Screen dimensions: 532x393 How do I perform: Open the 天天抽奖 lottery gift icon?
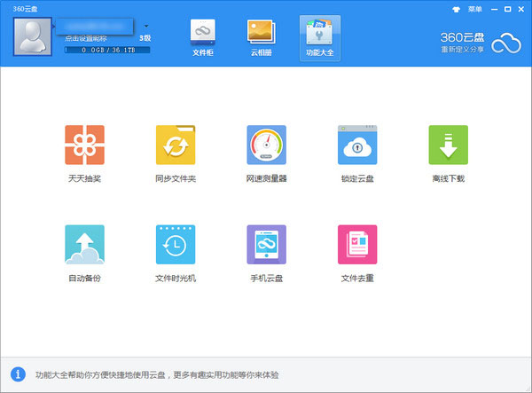click(x=84, y=145)
